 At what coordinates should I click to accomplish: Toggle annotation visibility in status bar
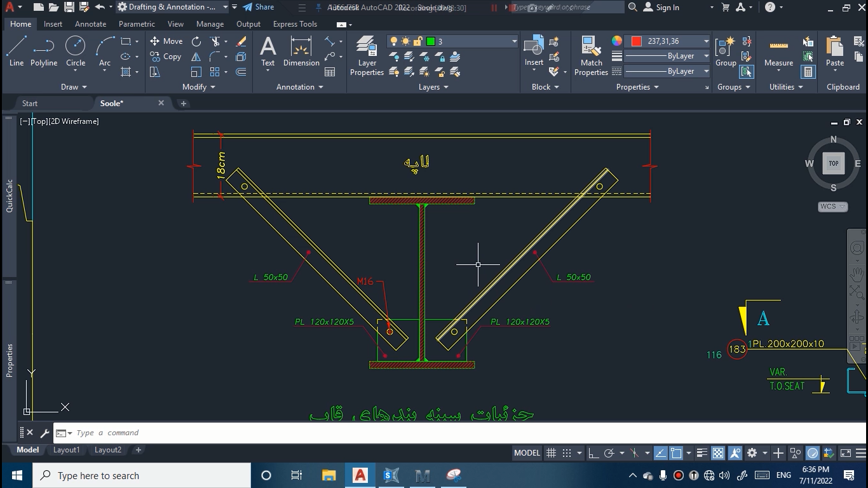[735, 453]
